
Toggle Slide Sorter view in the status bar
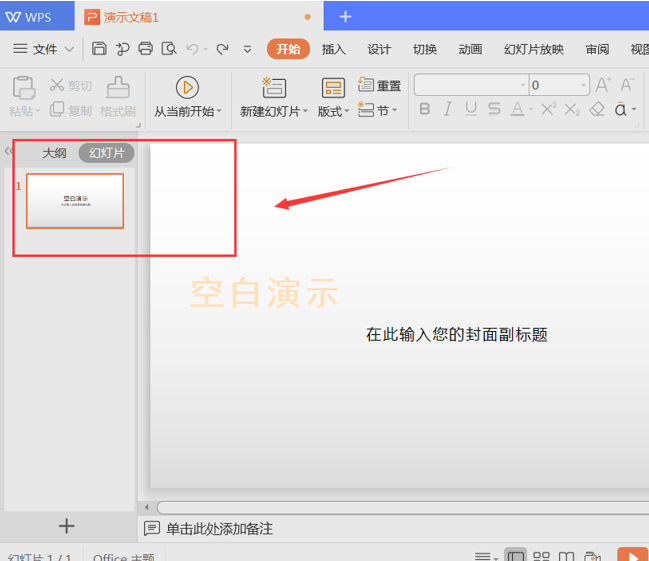pyautogui.click(x=541, y=556)
